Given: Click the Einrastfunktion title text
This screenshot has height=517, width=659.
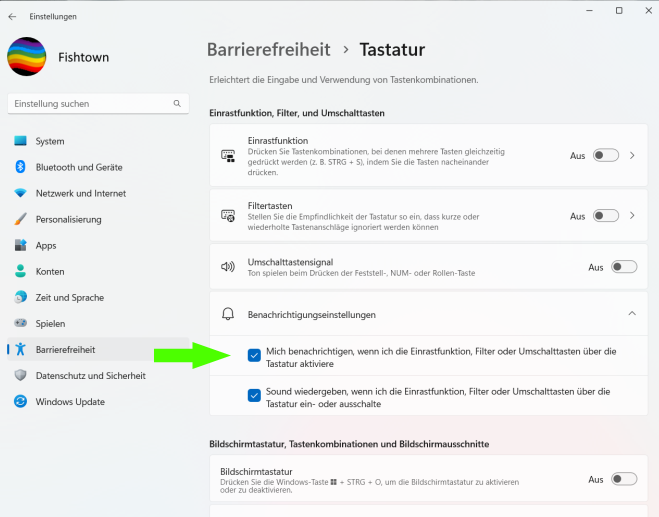Looking at the screenshot, I should coord(278,140).
